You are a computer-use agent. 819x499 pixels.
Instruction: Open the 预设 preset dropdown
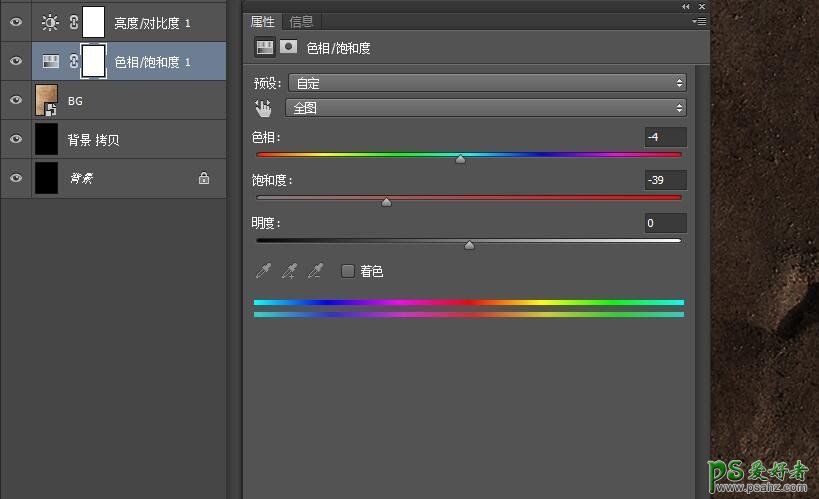[487, 83]
